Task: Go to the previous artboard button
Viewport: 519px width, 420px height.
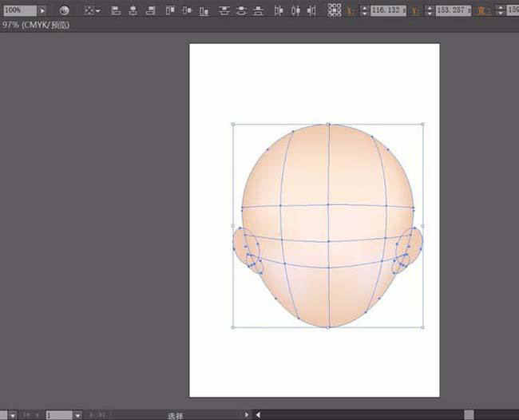Action: coord(36,415)
